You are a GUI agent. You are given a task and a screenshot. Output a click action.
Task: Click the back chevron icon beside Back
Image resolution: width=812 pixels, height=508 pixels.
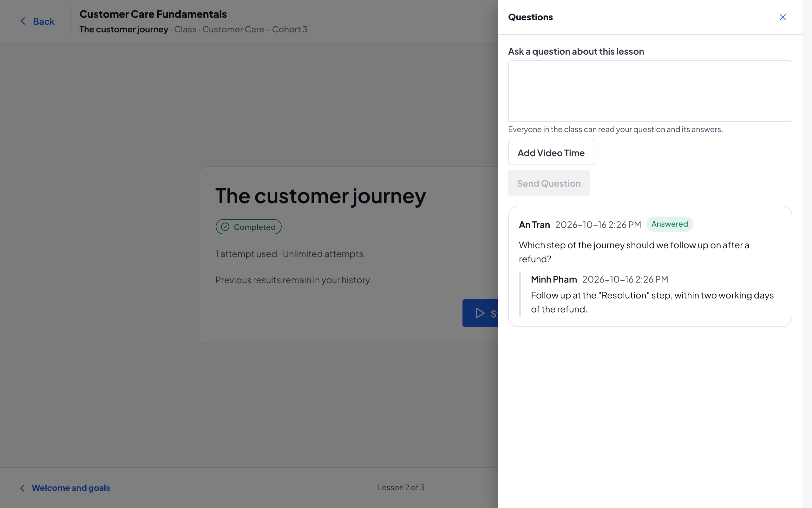(23, 22)
